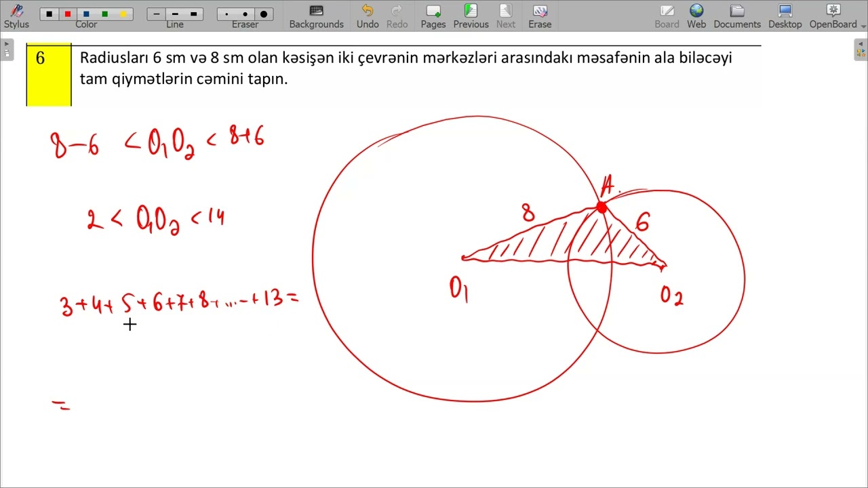This screenshot has width=868, height=488.
Task: Select the large eraser size
Action: pos(263,14)
